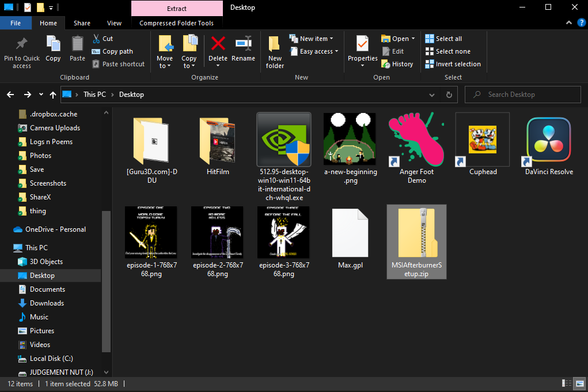
Task: Click Select none in ribbon
Action: pos(447,51)
